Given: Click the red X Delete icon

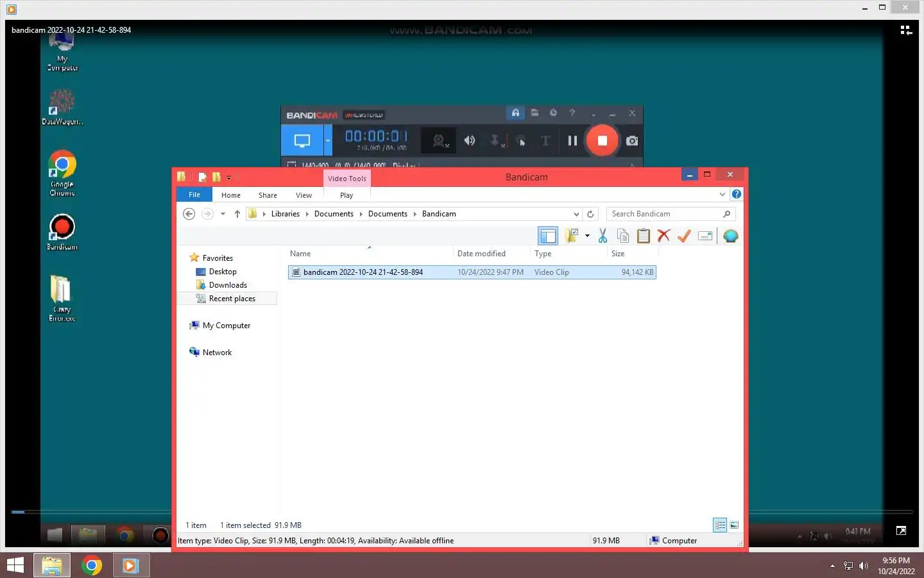Looking at the screenshot, I should pos(663,236).
